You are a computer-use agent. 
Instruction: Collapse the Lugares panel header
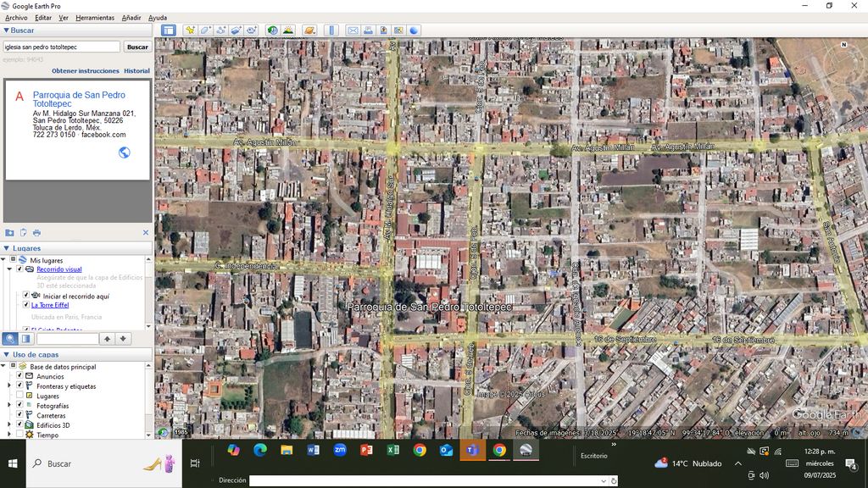tap(6, 248)
